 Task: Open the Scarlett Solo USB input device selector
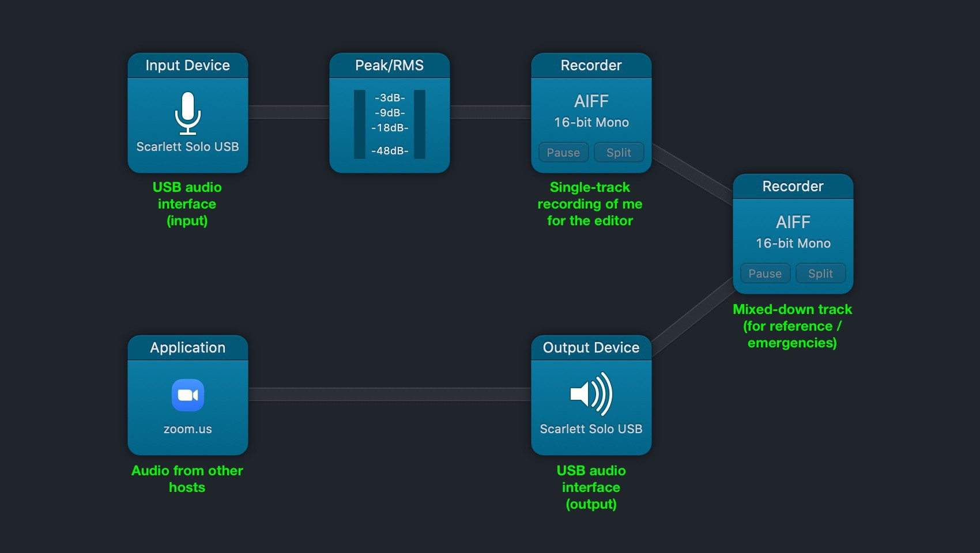click(x=187, y=147)
